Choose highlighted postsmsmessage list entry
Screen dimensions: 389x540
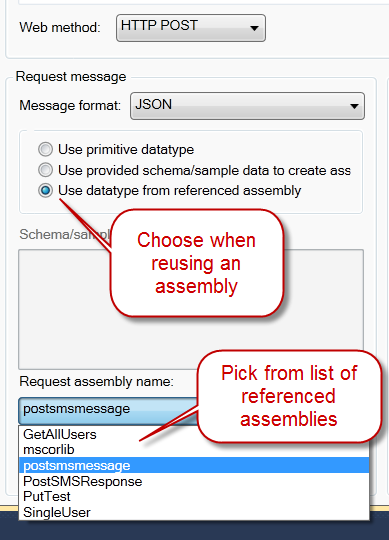pyautogui.click(x=193, y=465)
